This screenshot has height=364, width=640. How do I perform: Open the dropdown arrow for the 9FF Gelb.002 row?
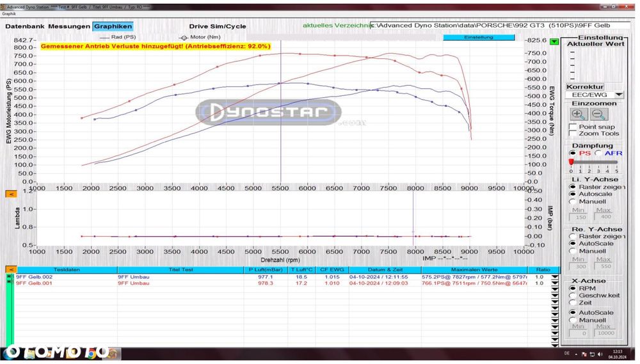coord(555,277)
